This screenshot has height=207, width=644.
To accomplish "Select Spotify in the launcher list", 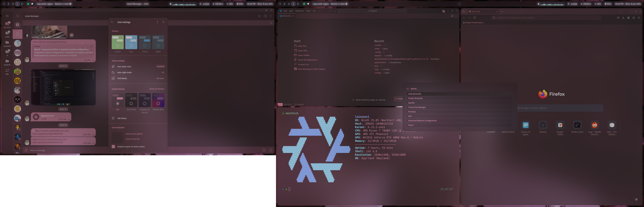I will (x=459, y=103).
